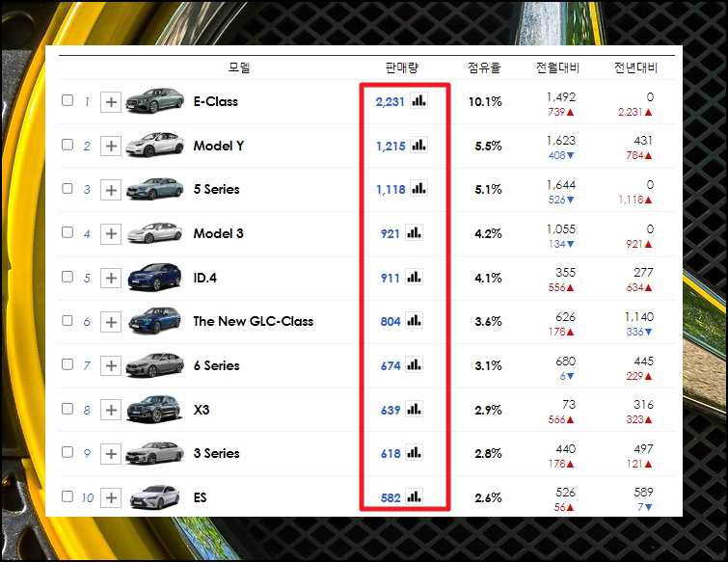Click sales figure 1,215
The width and height of the screenshot is (728, 562).
[391, 147]
